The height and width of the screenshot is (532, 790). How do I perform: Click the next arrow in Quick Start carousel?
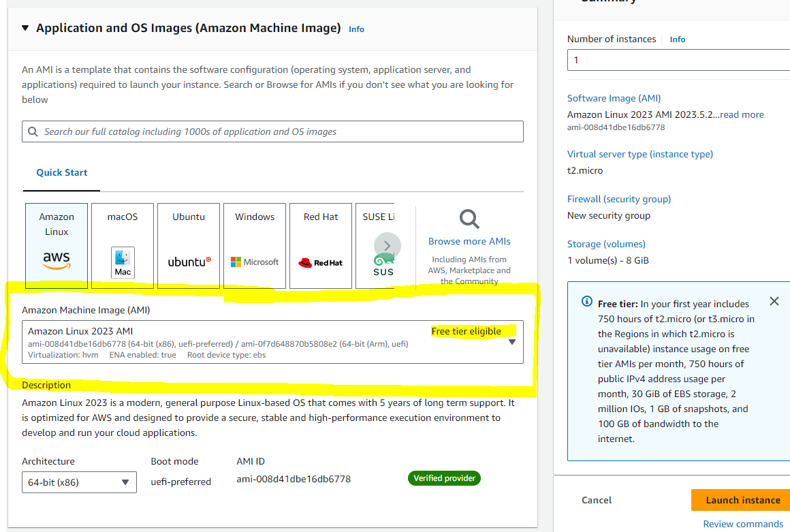[x=387, y=246]
